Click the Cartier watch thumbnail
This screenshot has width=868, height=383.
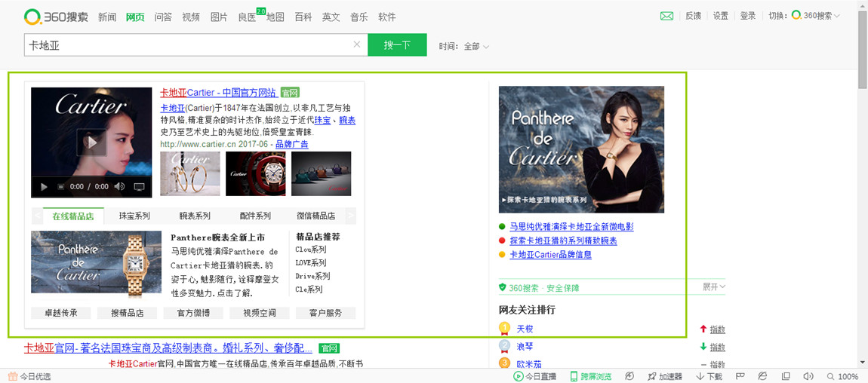256,173
